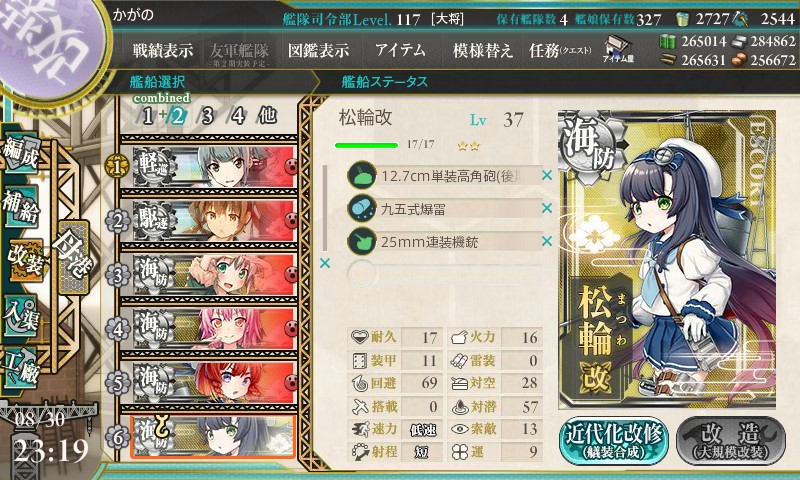Click the 近代化改修 modernization button
This screenshot has width=800, height=480.
coord(613,441)
